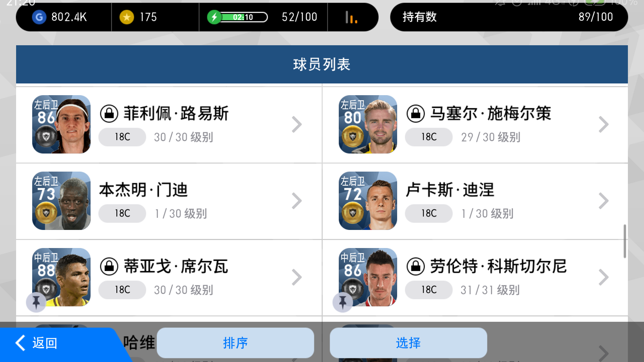Toggle the lock icon beside 劳伦特·科斯切尔尼

[x=416, y=266]
